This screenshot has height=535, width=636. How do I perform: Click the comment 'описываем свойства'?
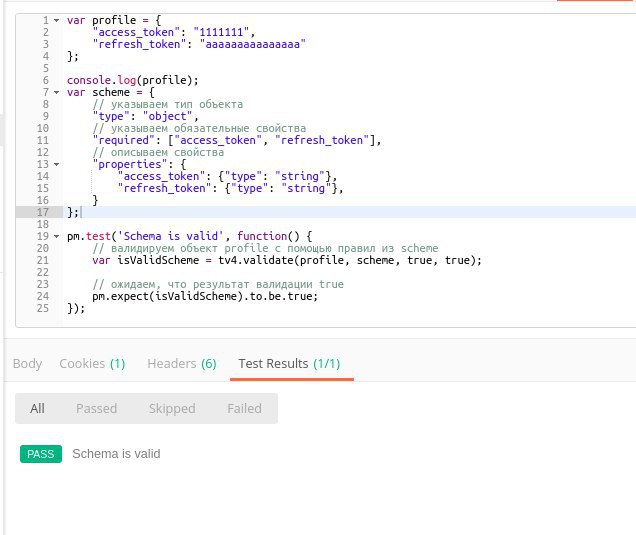(158, 153)
